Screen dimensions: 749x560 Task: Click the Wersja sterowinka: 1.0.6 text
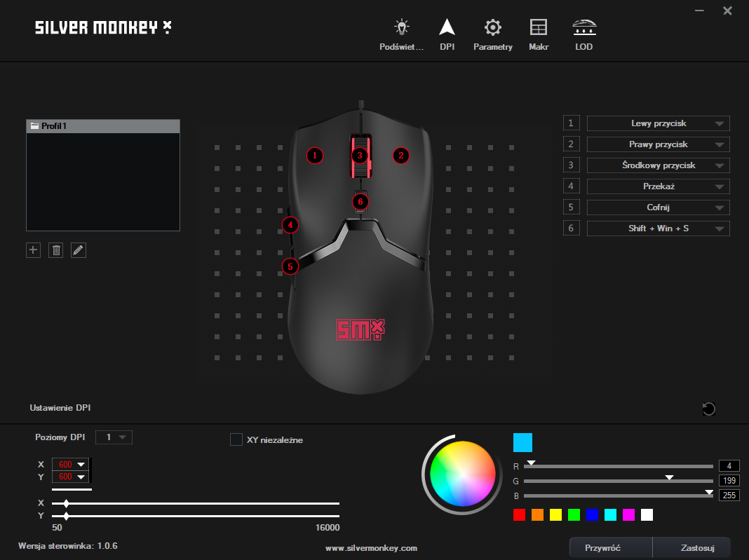tap(68, 546)
